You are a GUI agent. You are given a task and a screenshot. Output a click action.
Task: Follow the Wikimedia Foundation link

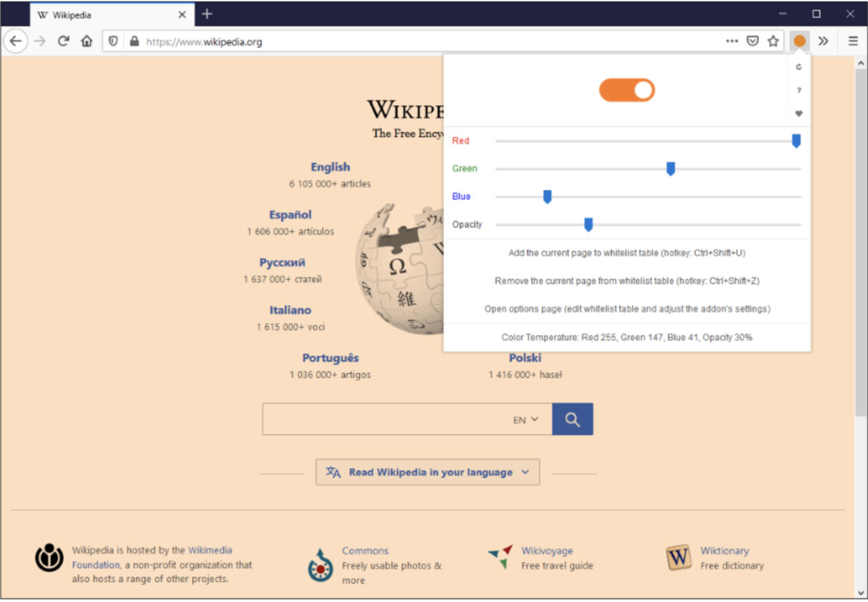tap(153, 557)
